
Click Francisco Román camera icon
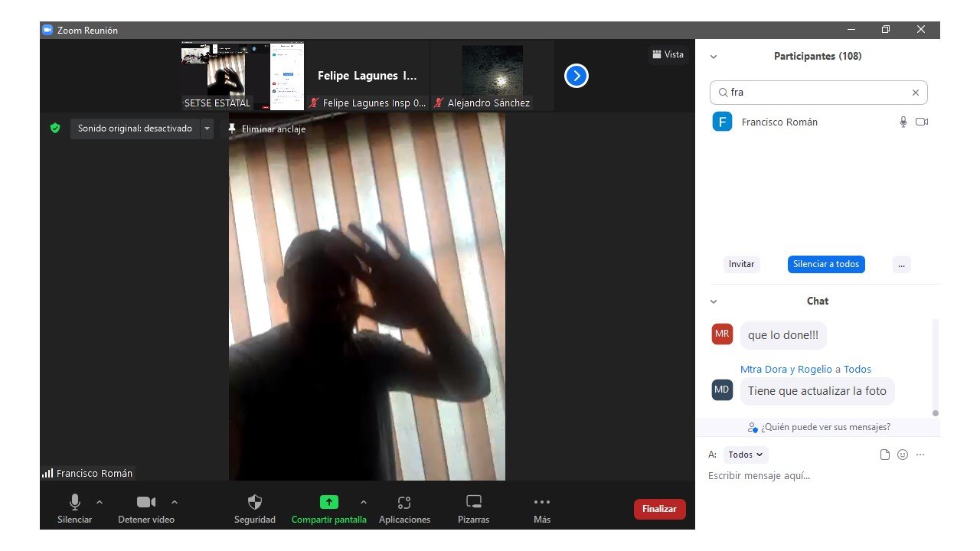[x=922, y=122]
